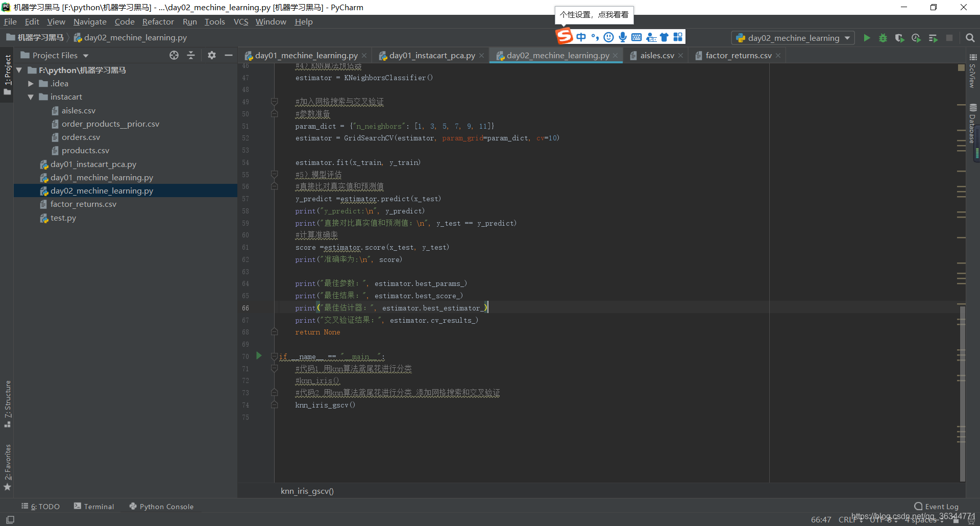The width and height of the screenshot is (980, 526).
Task: Switch to day01_mechine_learning.py tab
Action: point(306,55)
